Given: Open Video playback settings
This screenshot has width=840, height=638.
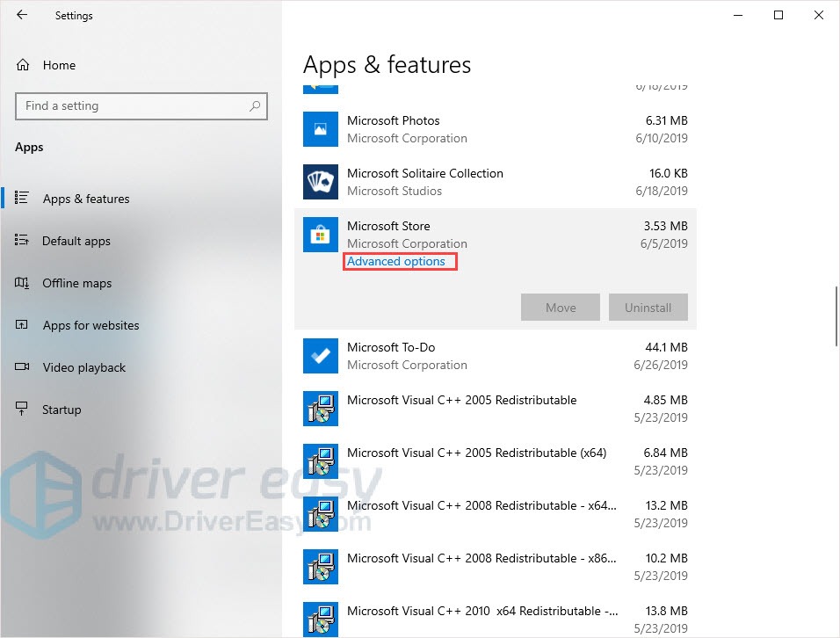Looking at the screenshot, I should 84,367.
